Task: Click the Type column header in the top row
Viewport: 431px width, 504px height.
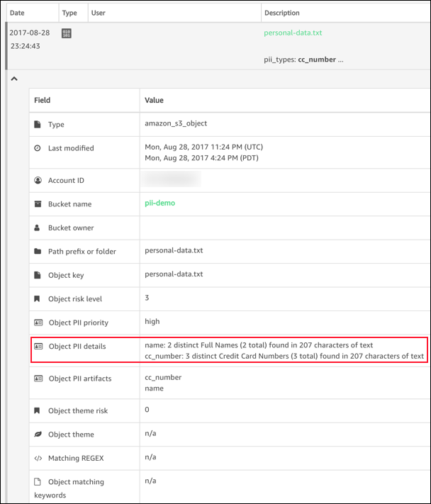Action: point(69,13)
